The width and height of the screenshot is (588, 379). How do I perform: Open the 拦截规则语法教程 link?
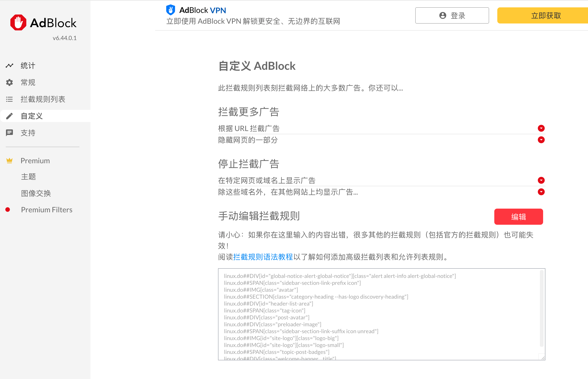263,257
